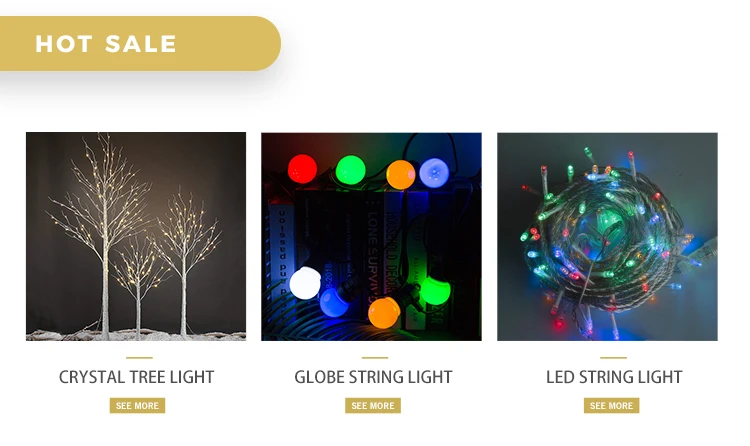
Task: Click the top purple-blue globe bulb
Action: point(434,173)
